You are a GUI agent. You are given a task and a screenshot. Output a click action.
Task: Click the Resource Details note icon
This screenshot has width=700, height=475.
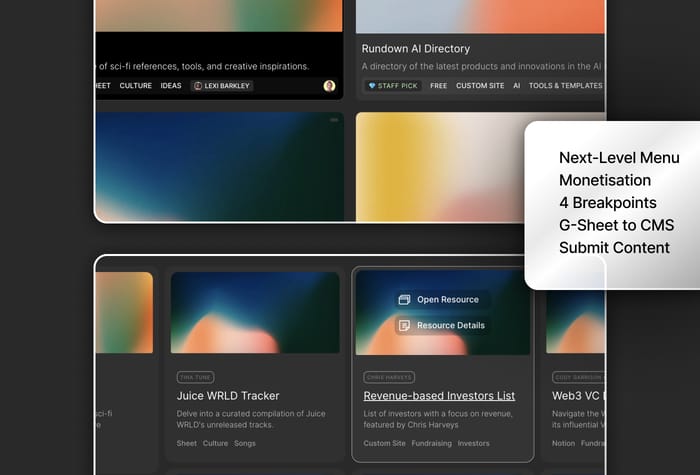tap(404, 325)
